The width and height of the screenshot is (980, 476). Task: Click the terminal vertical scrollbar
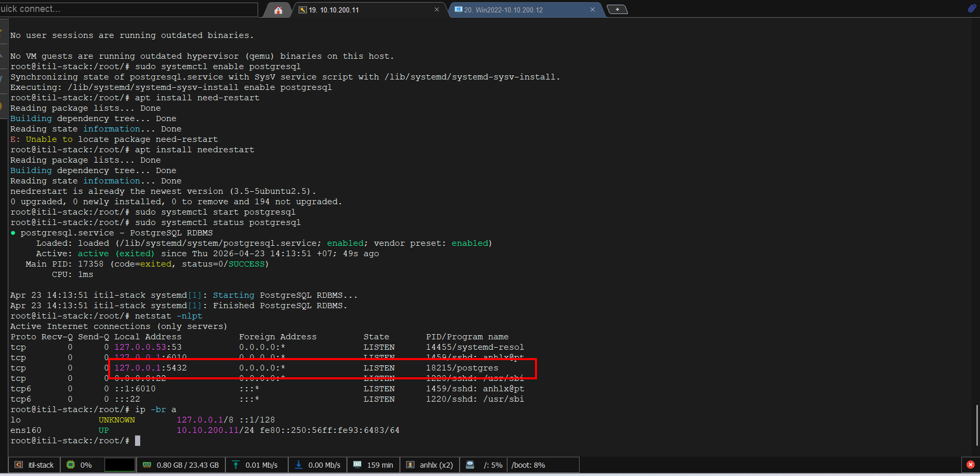[977, 425]
